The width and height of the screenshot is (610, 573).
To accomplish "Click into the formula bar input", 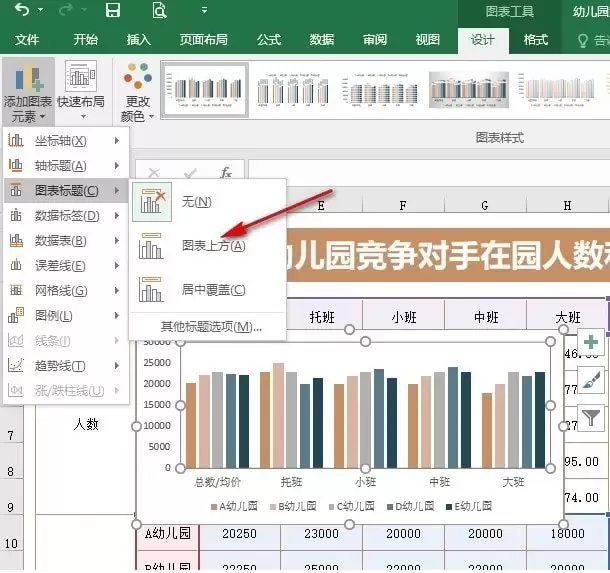I will 429,173.
